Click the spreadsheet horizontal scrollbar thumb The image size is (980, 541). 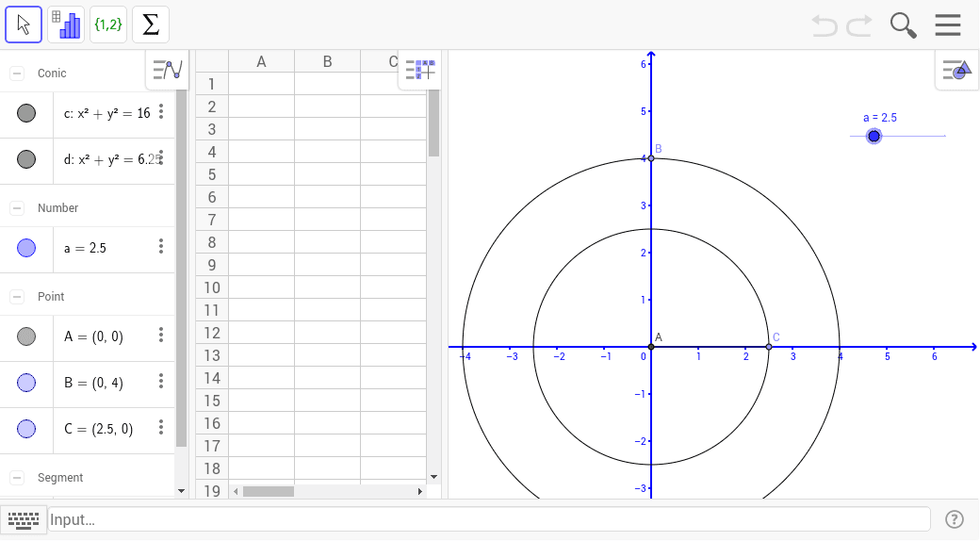pos(269,492)
